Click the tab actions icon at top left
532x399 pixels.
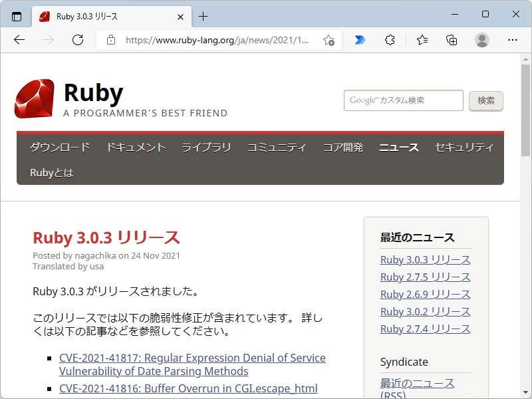(16, 17)
